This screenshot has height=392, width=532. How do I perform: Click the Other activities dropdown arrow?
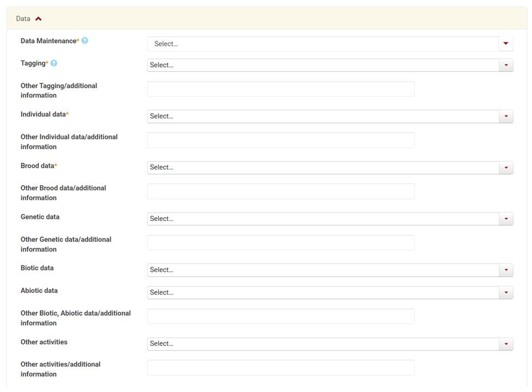[x=506, y=344]
